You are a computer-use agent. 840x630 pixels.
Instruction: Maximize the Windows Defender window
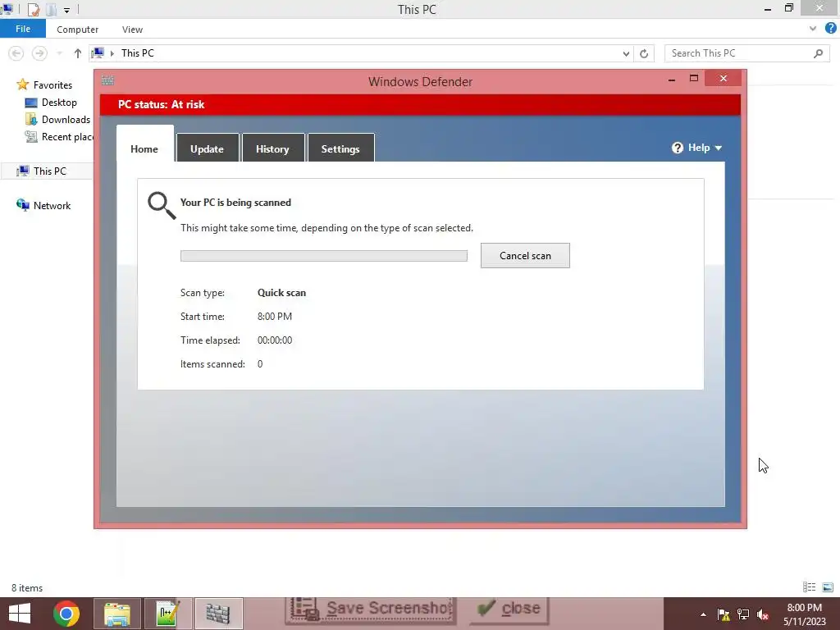tap(694, 79)
